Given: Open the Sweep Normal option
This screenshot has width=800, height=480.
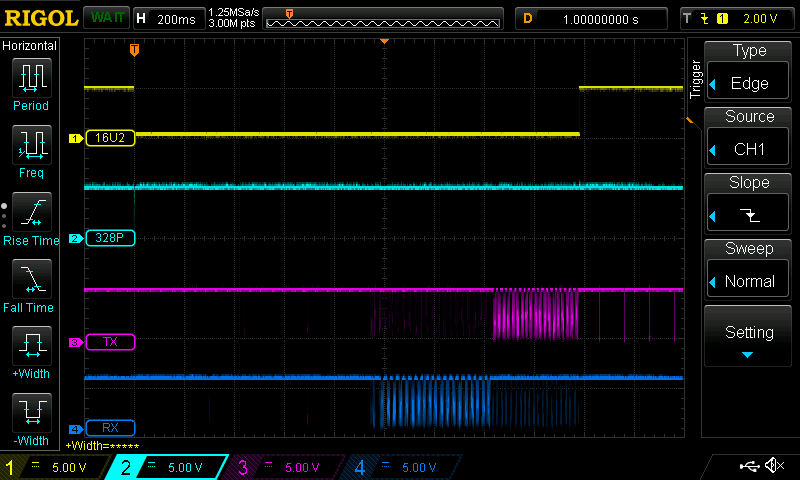Looking at the screenshot, I should (749, 268).
